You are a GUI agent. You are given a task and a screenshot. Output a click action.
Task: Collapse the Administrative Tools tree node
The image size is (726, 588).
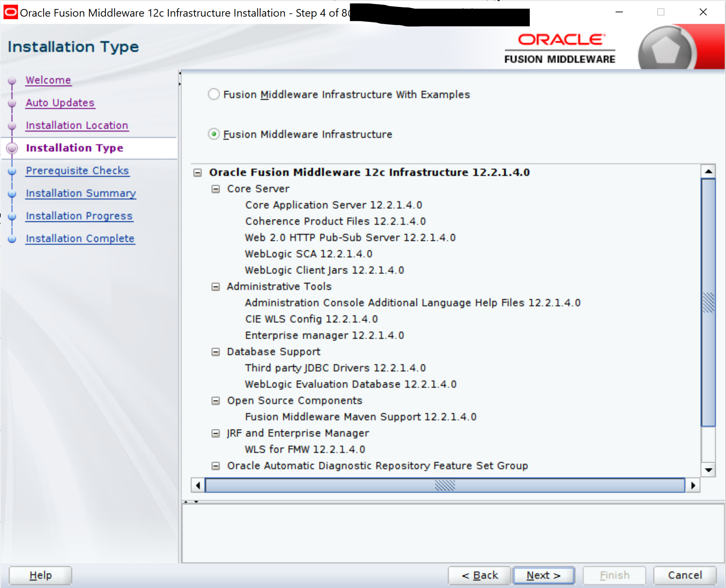click(x=216, y=287)
